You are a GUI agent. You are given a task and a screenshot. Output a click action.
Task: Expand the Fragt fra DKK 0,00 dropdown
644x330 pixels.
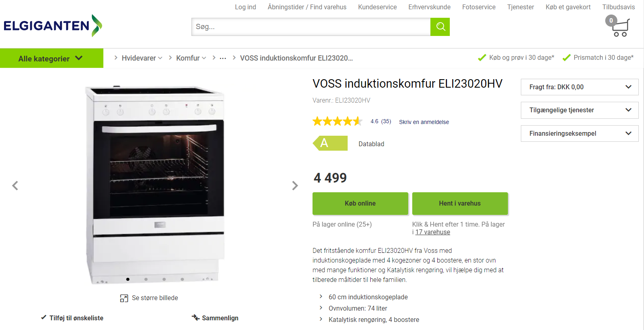coord(579,87)
